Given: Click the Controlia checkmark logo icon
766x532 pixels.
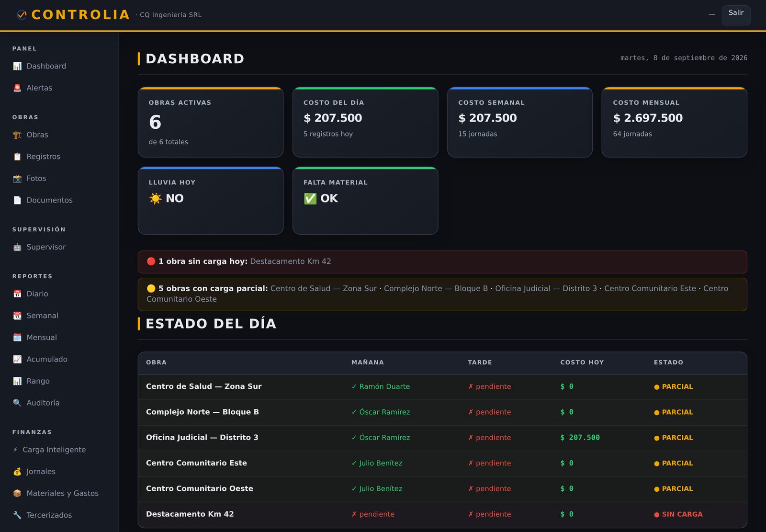Looking at the screenshot, I should [22, 15].
